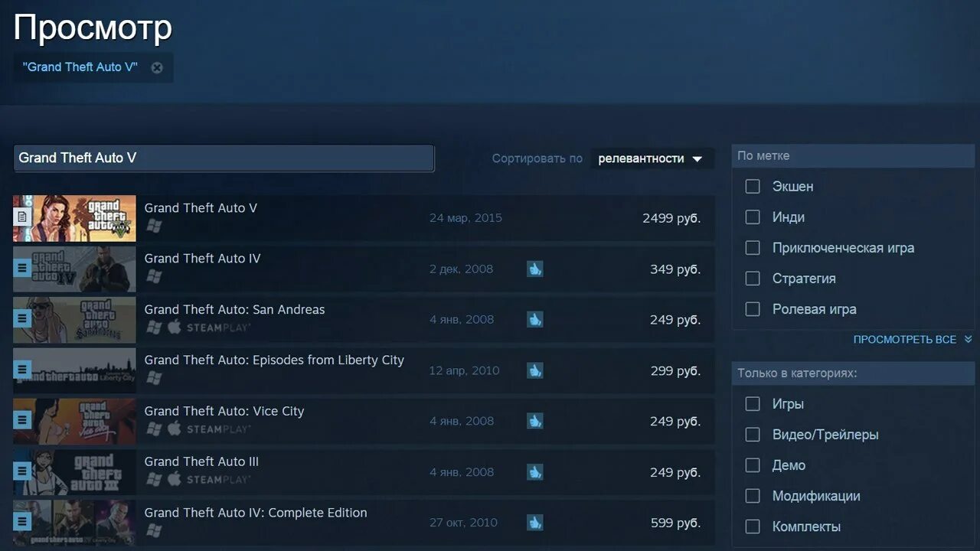Click the Windows icon under Episodes from Liberty City
This screenshot has height=551, width=980.
tap(154, 378)
